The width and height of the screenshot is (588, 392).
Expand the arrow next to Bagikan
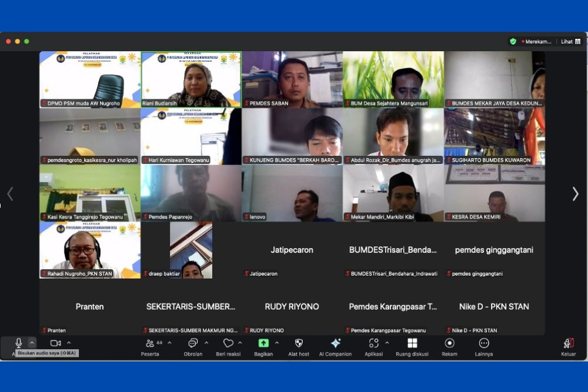click(x=277, y=343)
